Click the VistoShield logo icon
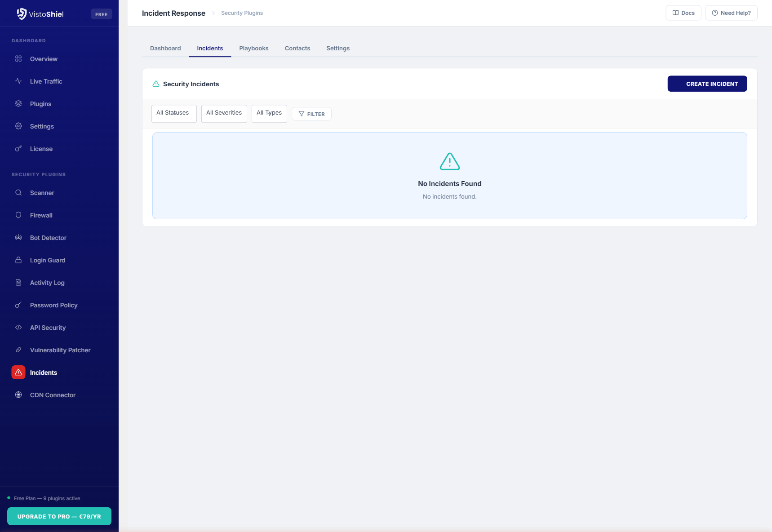772x532 pixels. [22, 14]
